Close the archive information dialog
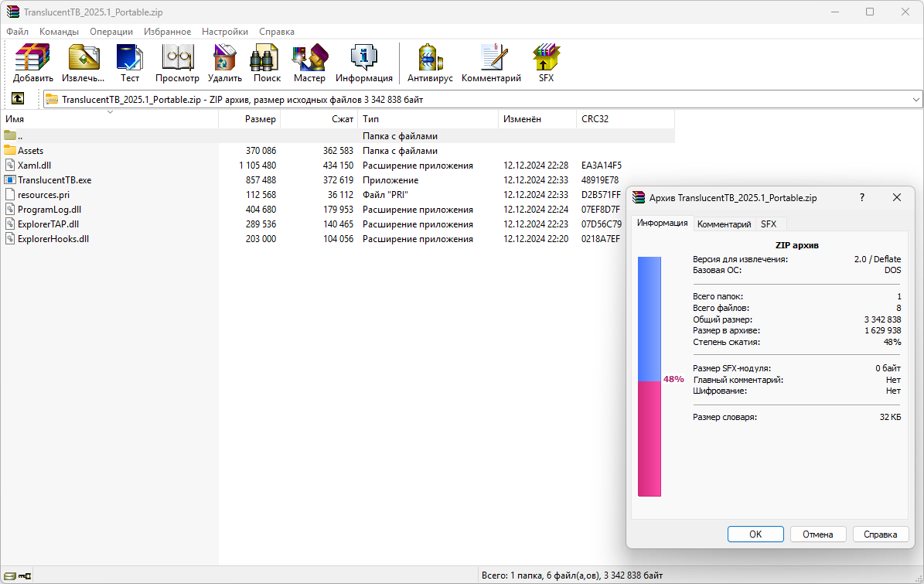 click(897, 197)
